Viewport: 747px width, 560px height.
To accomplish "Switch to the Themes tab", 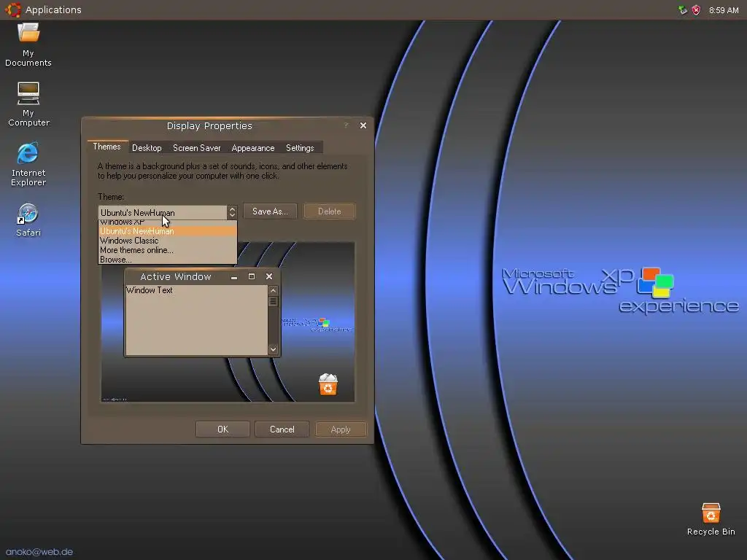I will pos(107,147).
